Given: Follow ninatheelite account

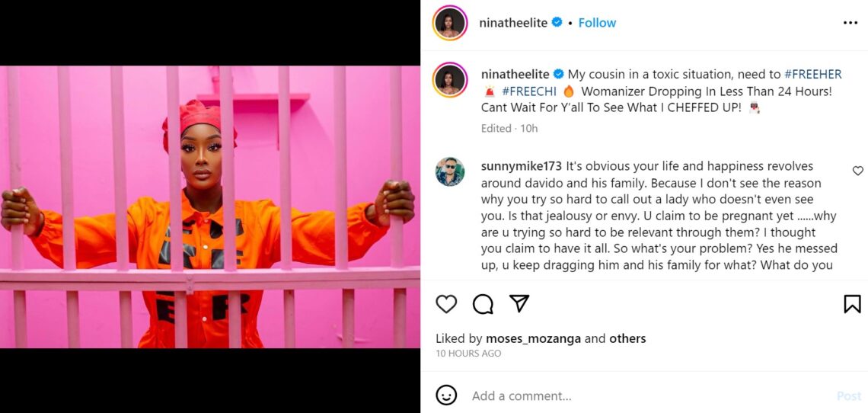Looking at the screenshot, I should pyautogui.click(x=597, y=23).
